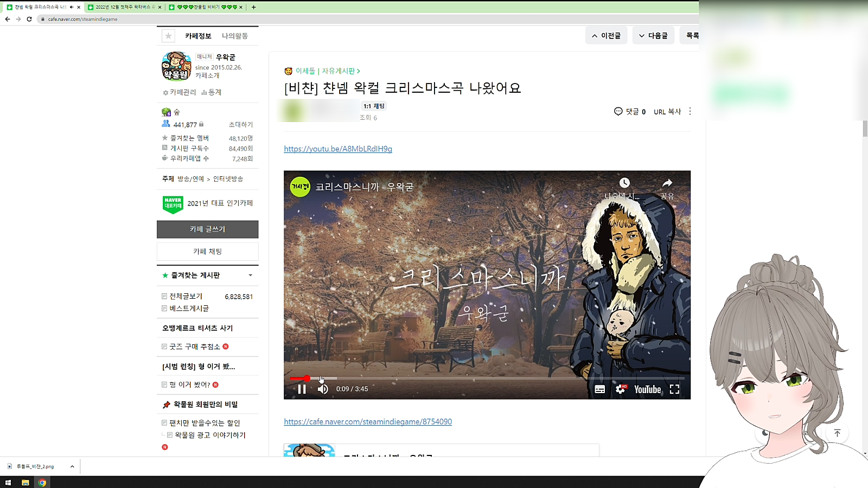Open the 형 이거 봤어? board

tap(190, 384)
